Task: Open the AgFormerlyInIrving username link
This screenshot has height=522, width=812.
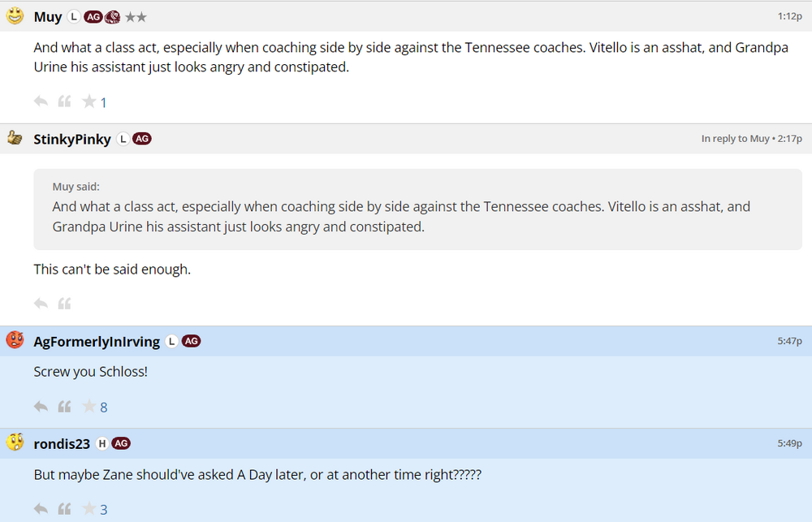Action: coord(96,342)
